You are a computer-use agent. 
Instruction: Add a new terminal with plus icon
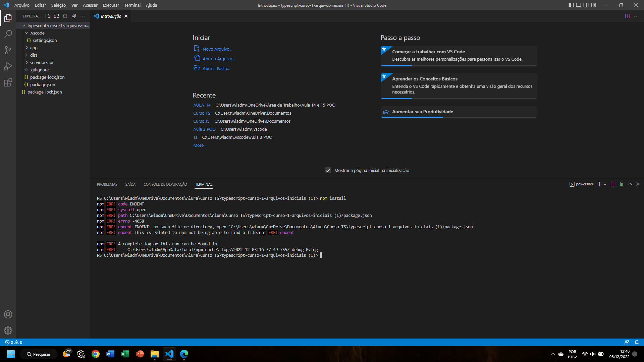click(x=599, y=184)
